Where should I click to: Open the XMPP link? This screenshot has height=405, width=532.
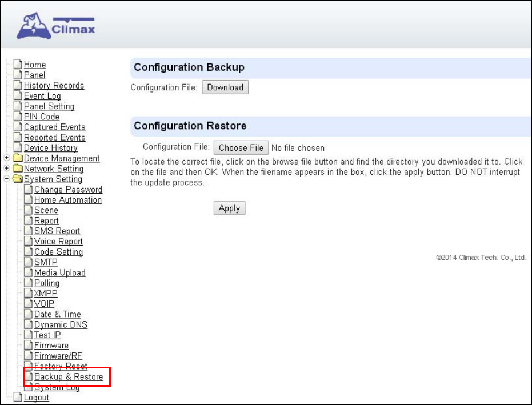point(46,294)
